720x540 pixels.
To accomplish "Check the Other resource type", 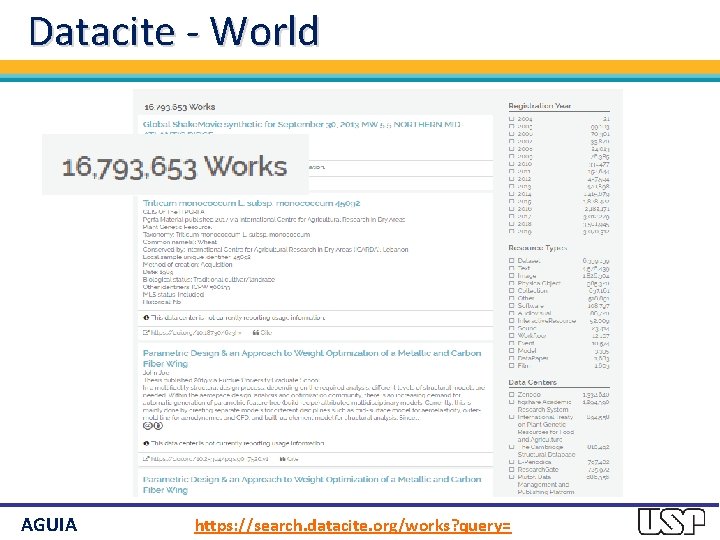I will pyautogui.click(x=512, y=298).
